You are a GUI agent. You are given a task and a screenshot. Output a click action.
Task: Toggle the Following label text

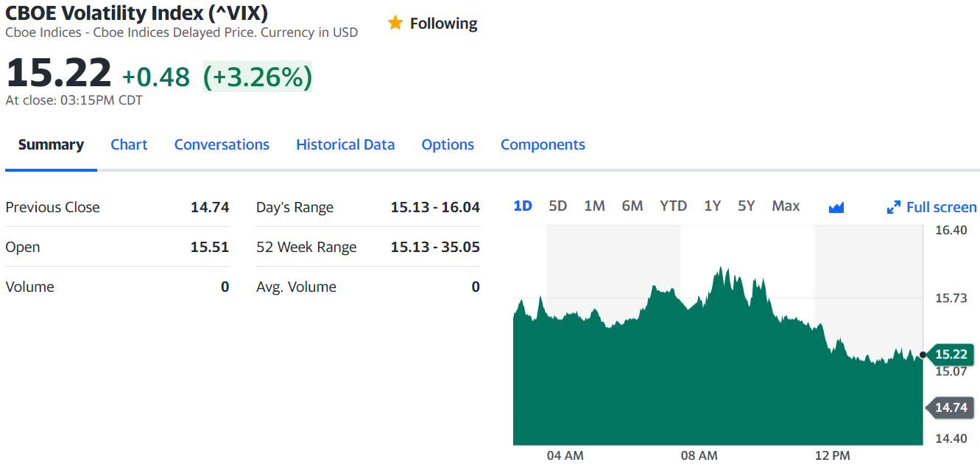click(x=444, y=24)
